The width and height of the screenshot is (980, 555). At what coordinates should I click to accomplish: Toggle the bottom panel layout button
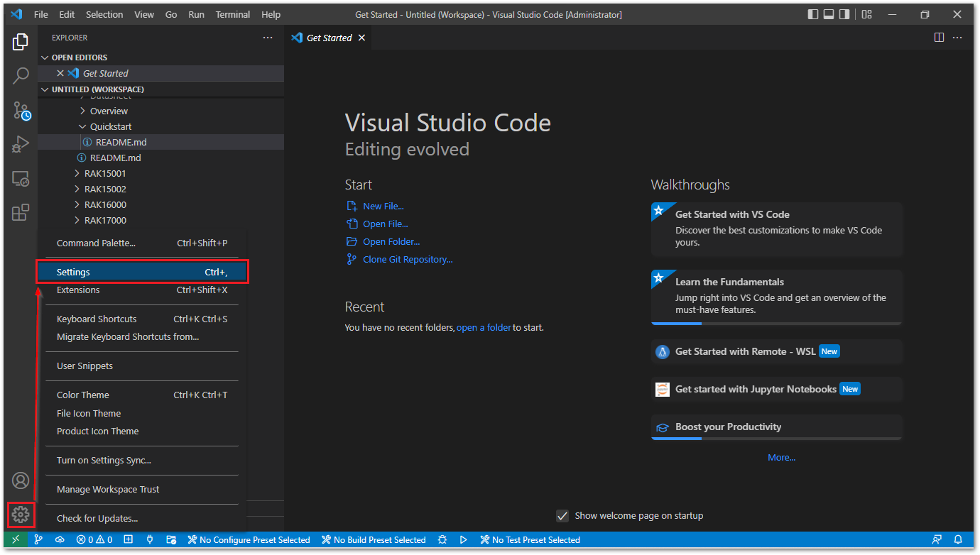[x=829, y=14]
